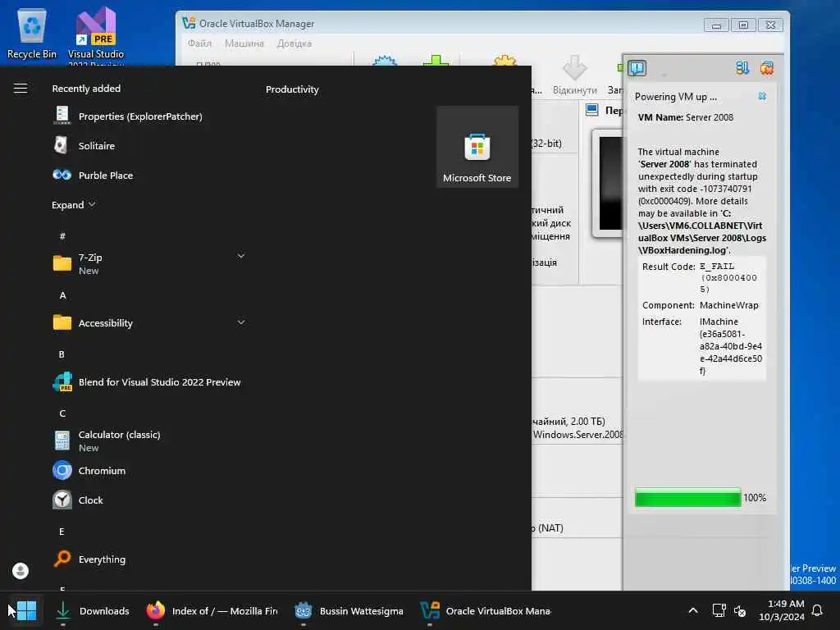Open the Recycle Bin desktop icon
This screenshot has height=630, width=840.
(x=32, y=34)
